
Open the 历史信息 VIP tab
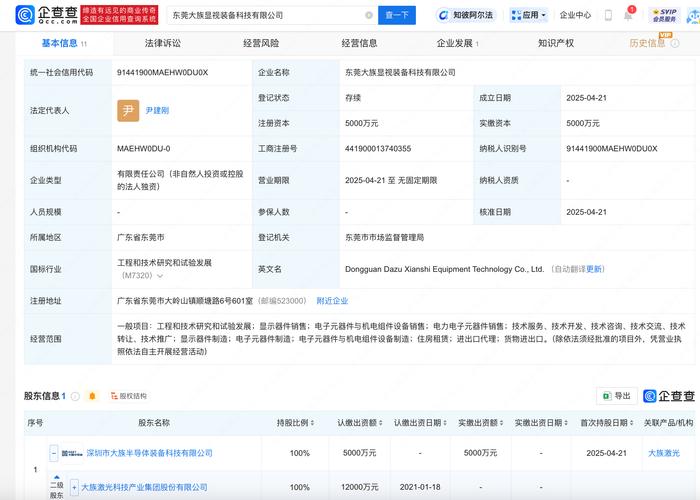click(647, 43)
